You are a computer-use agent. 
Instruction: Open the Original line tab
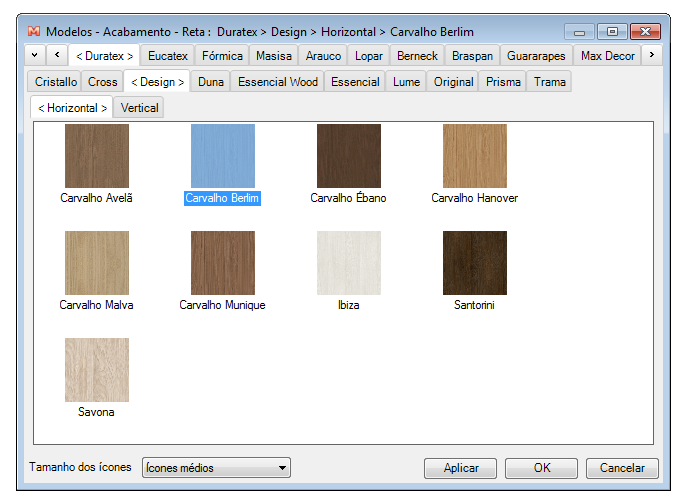[x=453, y=82]
